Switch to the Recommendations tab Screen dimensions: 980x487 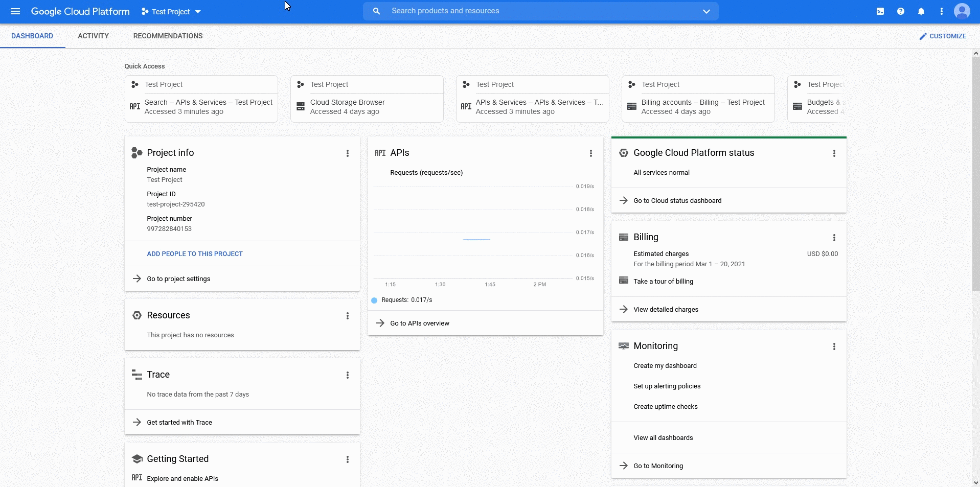[x=168, y=36]
